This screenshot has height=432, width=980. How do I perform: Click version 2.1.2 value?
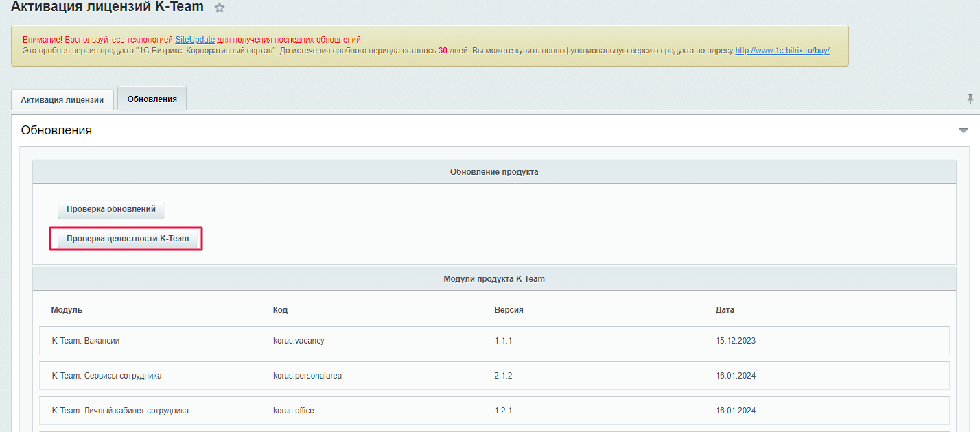point(504,376)
